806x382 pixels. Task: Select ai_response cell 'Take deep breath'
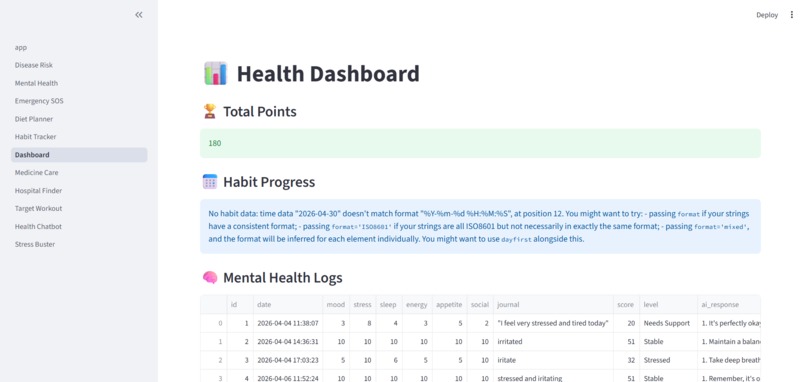click(x=729, y=360)
